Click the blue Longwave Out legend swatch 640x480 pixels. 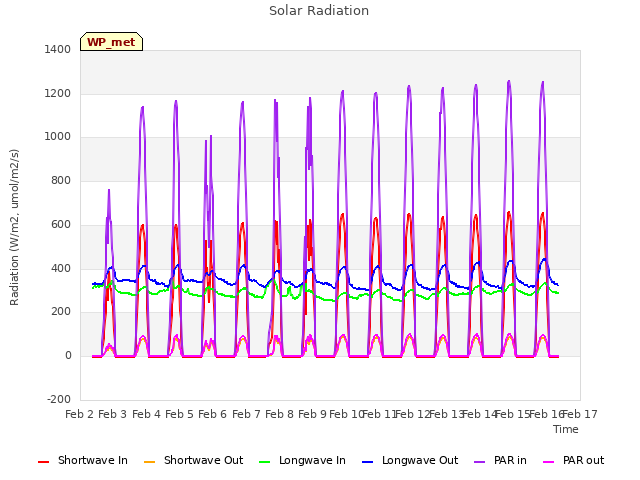click(367, 462)
